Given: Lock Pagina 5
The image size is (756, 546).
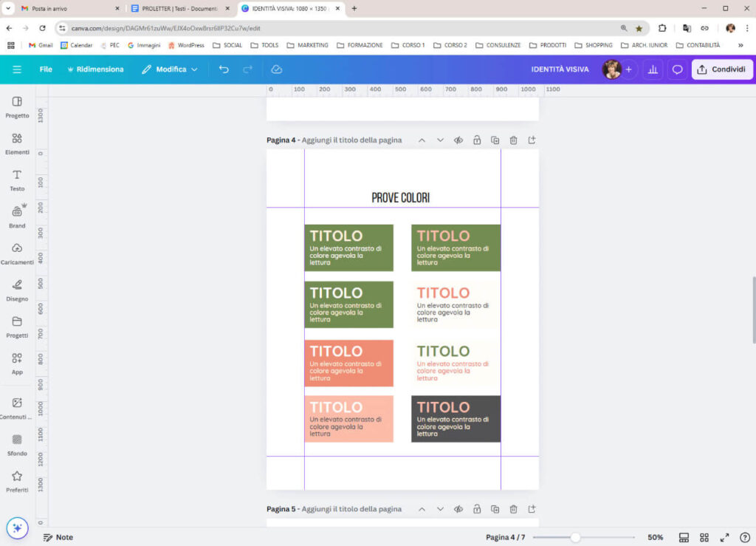Looking at the screenshot, I should pos(477,509).
